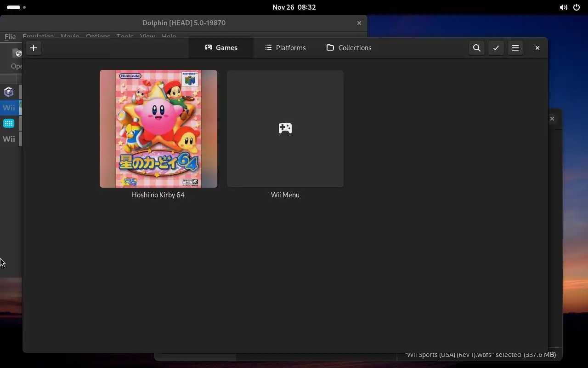Click the Wii Sports selected status text
Screen dimensions: 588x368
480,355
